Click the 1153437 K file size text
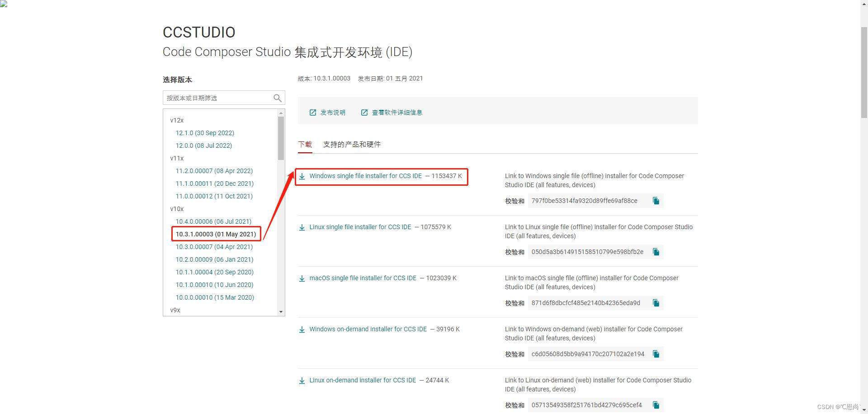868x414 pixels. [x=447, y=176]
